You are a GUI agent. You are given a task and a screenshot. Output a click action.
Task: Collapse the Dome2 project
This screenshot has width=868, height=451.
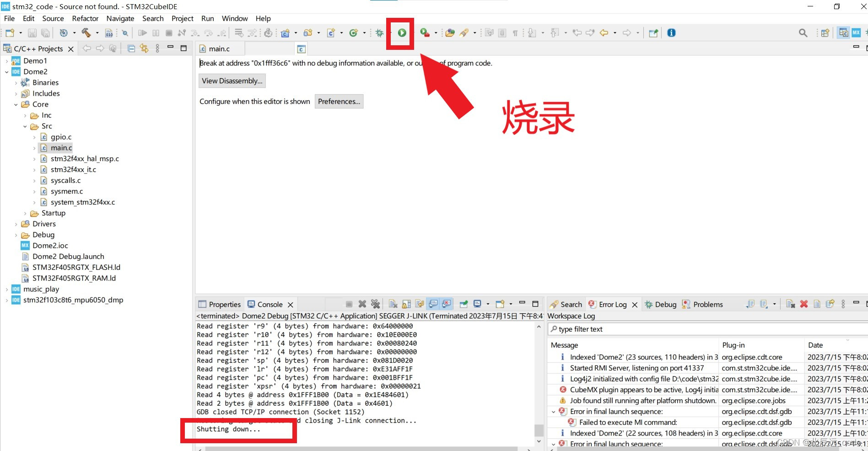(6, 72)
